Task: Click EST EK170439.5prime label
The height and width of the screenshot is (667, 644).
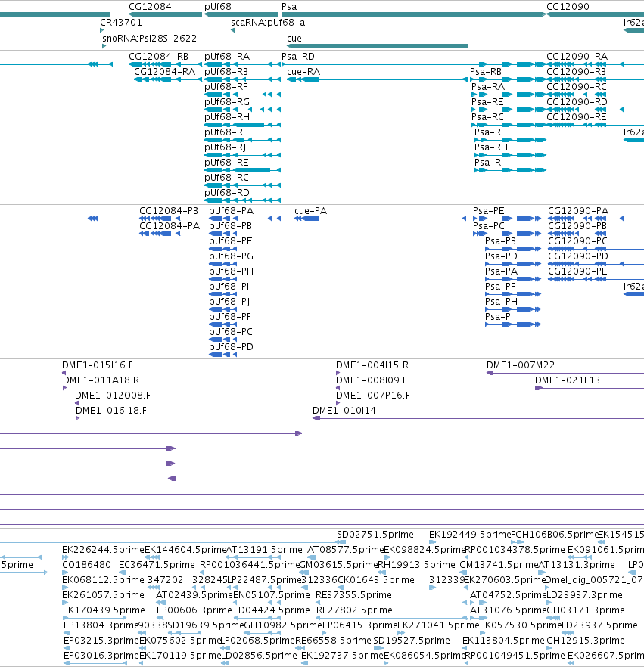Action: (x=104, y=610)
